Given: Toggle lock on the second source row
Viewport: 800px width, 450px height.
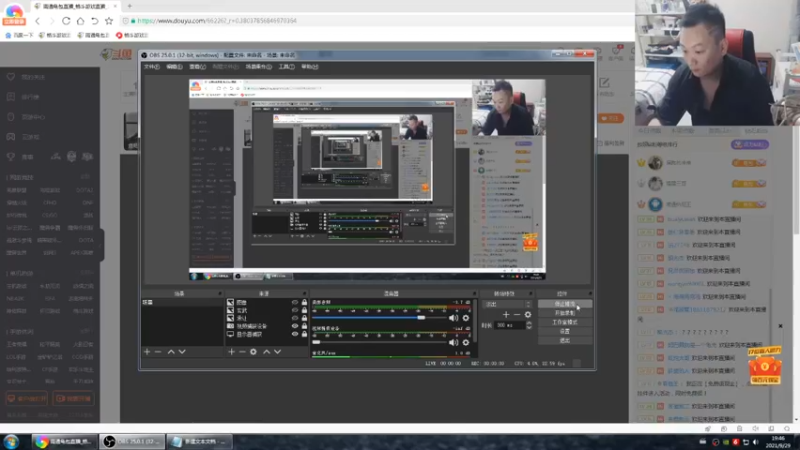Looking at the screenshot, I should 305,310.
